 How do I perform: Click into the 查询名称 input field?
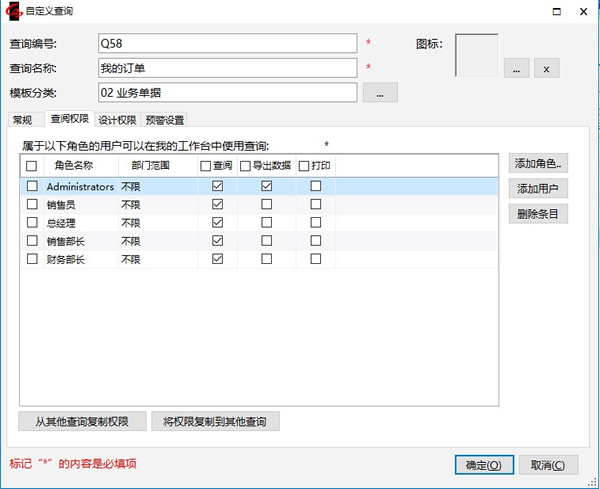click(x=227, y=68)
